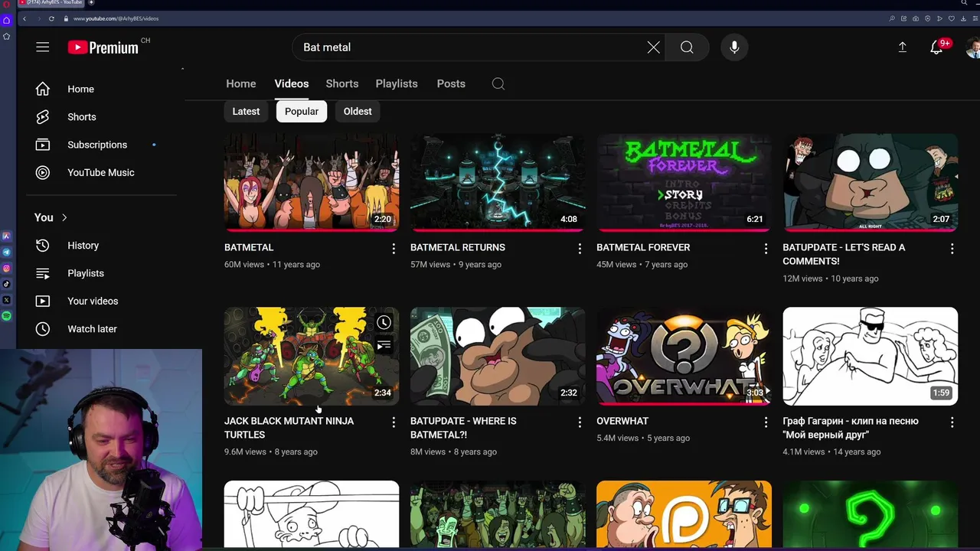Sort videos by Oldest chip
This screenshot has height=551, width=980.
358,111
